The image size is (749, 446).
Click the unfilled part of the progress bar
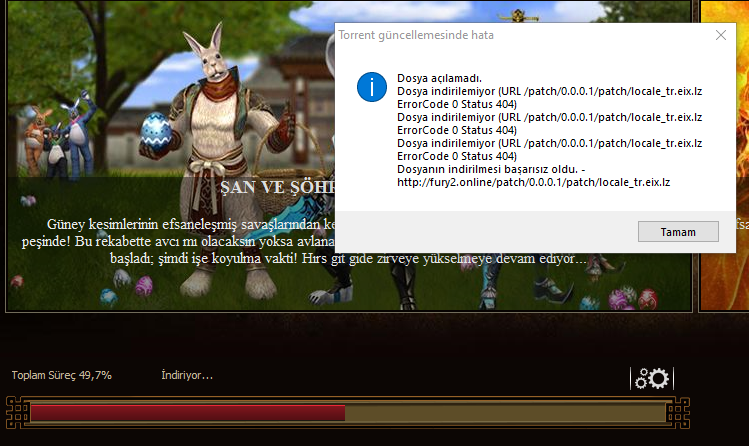pos(505,413)
